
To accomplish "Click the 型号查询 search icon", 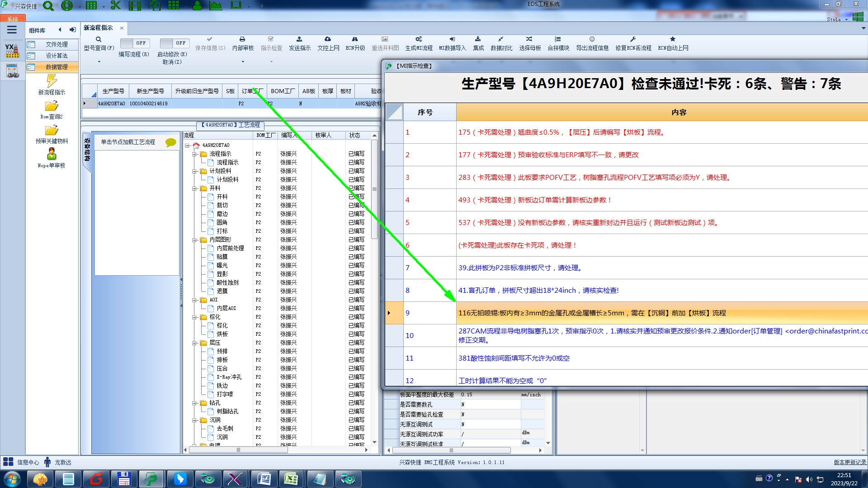I will 99,39.
